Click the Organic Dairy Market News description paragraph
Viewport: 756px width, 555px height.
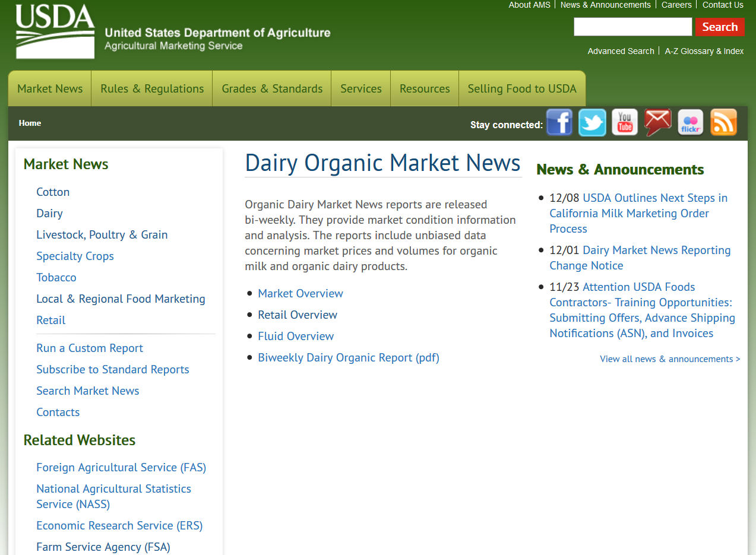380,235
